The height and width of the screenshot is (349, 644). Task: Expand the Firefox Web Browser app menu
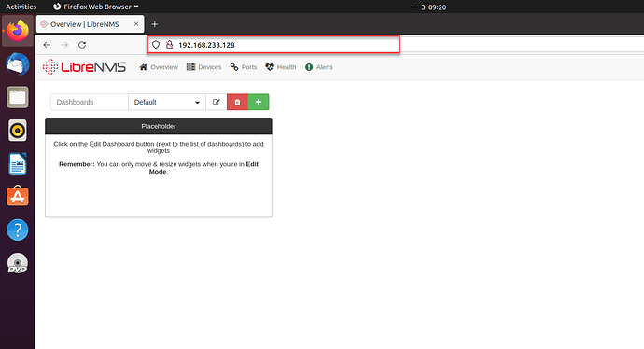[96, 7]
